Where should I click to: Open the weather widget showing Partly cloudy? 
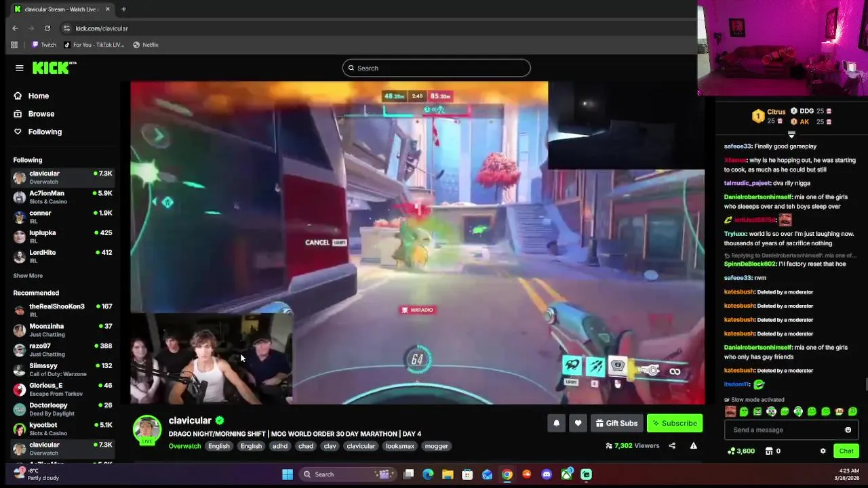click(37, 474)
